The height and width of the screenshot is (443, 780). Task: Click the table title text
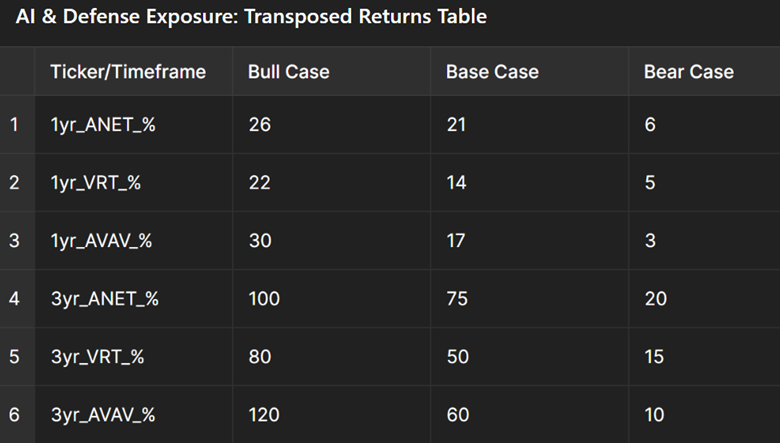tap(252, 18)
